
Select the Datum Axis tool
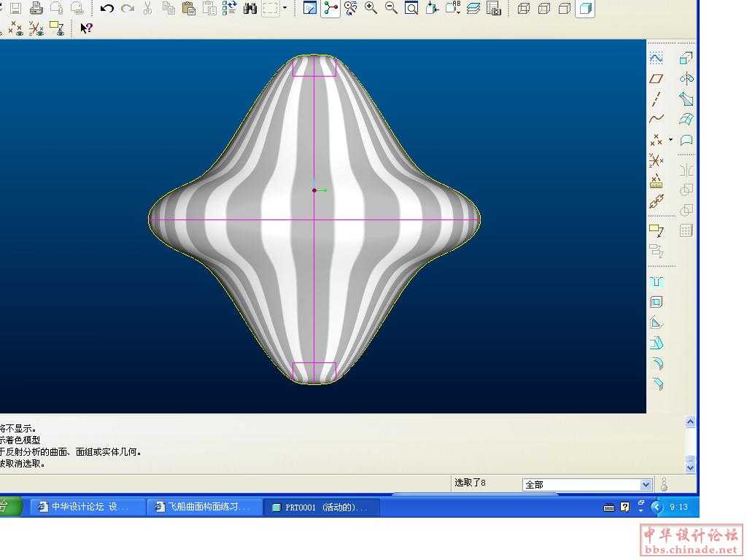(657, 99)
